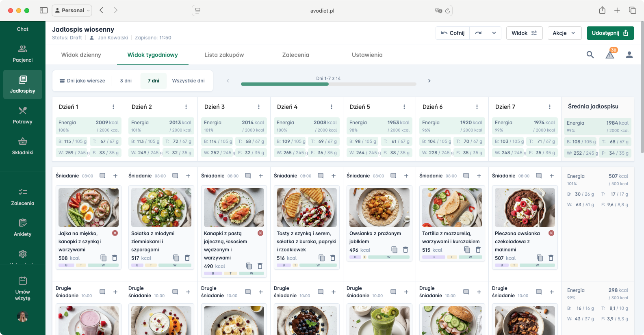The width and height of the screenshot is (644, 335).
Task: Open the undo history dropdown chevron
Action: [x=494, y=33]
